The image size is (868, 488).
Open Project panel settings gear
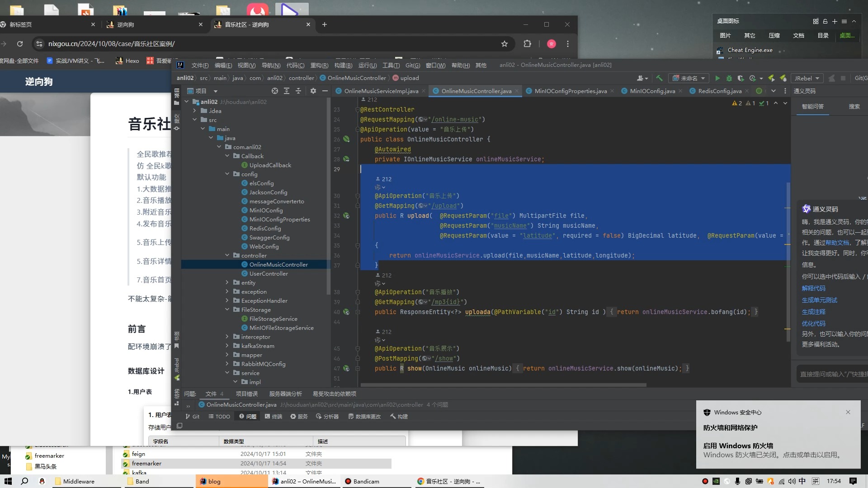tap(313, 91)
